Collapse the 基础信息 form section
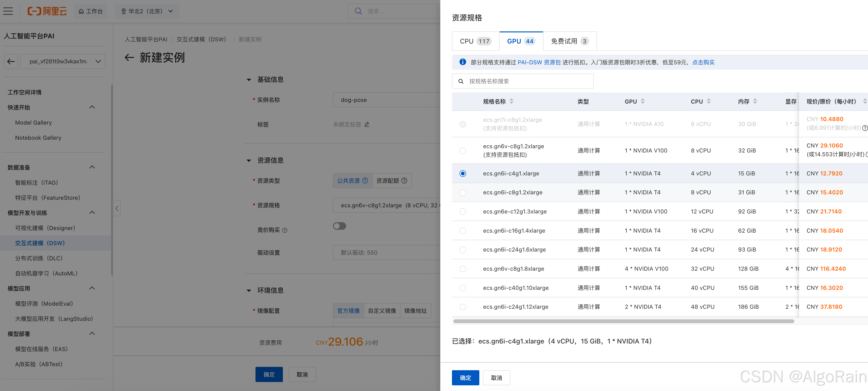 [249, 80]
